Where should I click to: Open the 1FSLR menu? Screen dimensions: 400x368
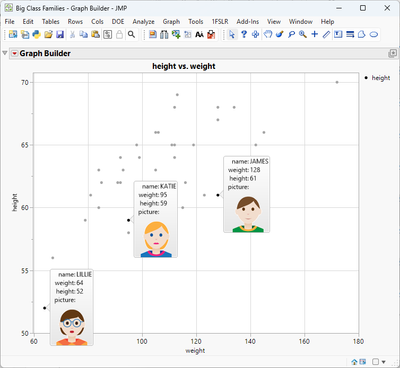220,21
